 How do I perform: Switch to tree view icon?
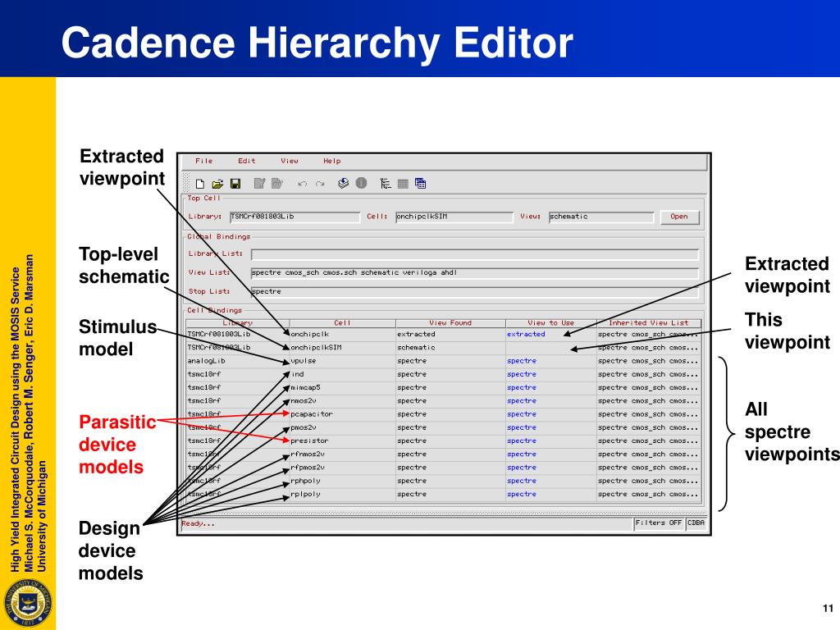coord(386,184)
